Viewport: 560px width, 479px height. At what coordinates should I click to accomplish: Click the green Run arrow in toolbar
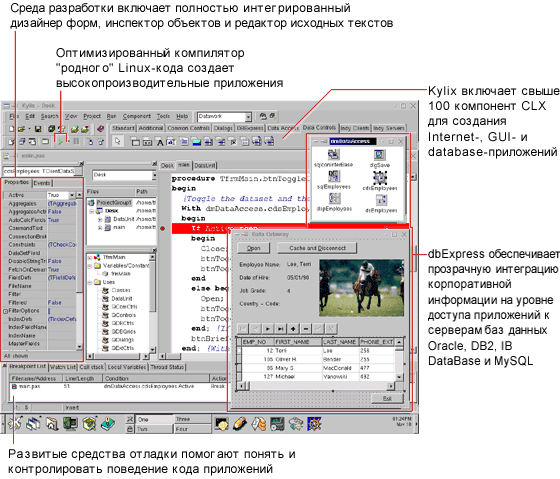(61, 141)
